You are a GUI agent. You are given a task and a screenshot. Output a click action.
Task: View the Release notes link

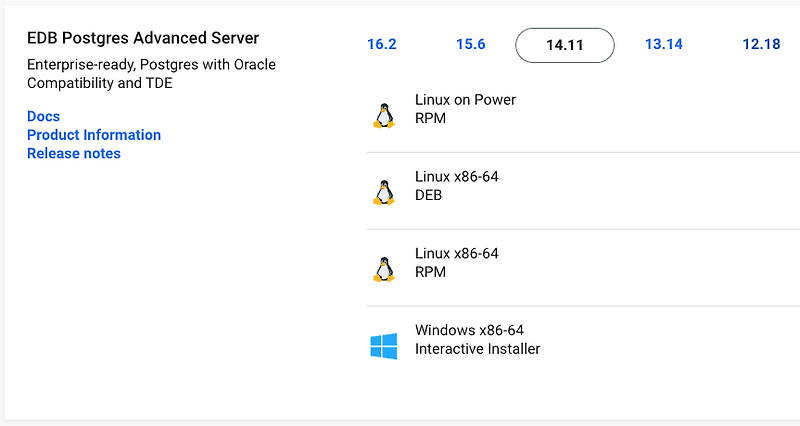[x=74, y=153]
